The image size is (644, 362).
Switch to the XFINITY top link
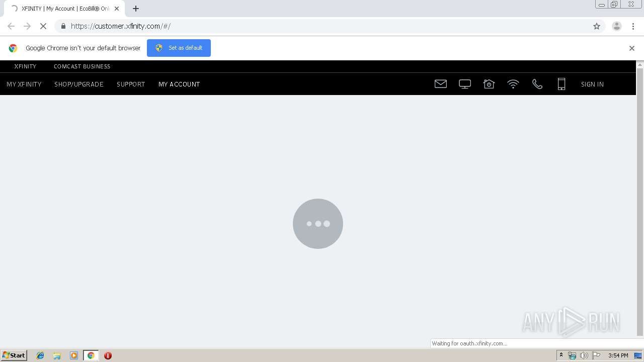pyautogui.click(x=25, y=66)
